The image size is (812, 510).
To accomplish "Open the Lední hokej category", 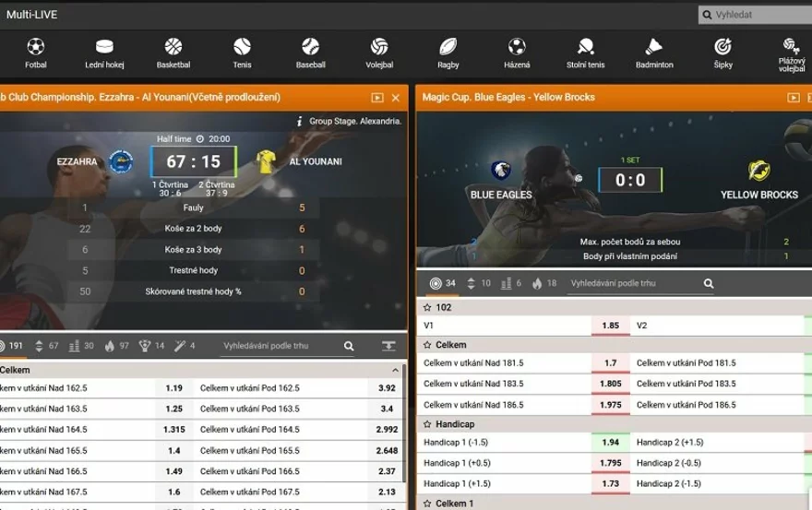I will pyautogui.click(x=104, y=53).
